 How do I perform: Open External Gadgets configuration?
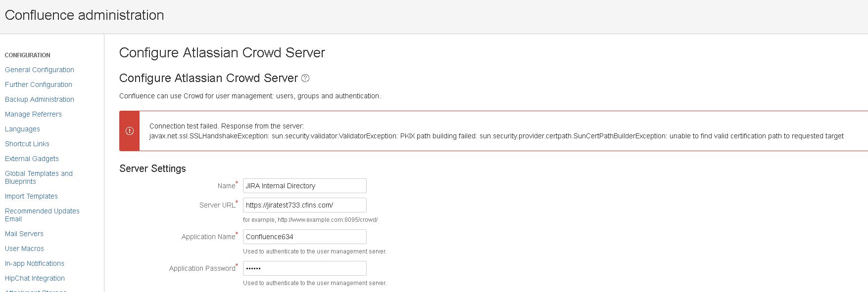point(32,159)
